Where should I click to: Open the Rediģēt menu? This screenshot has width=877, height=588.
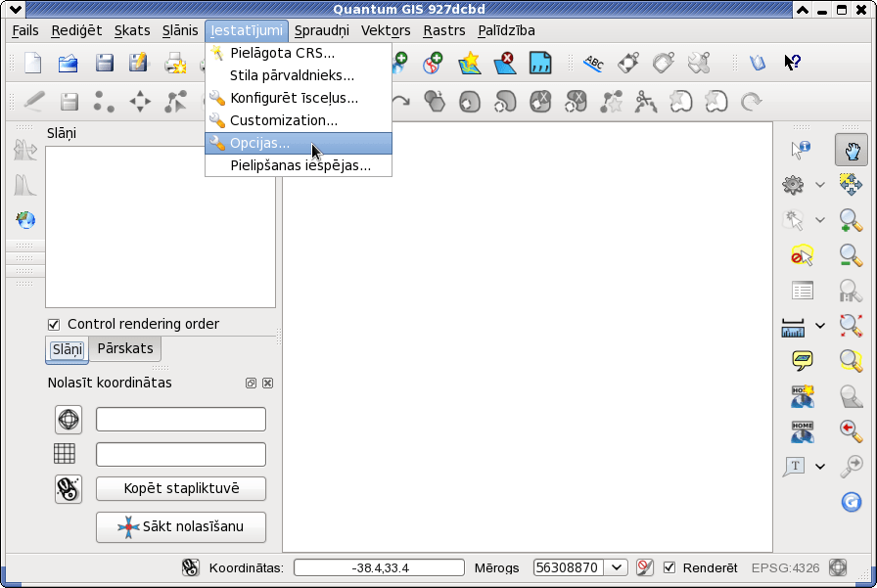click(76, 30)
